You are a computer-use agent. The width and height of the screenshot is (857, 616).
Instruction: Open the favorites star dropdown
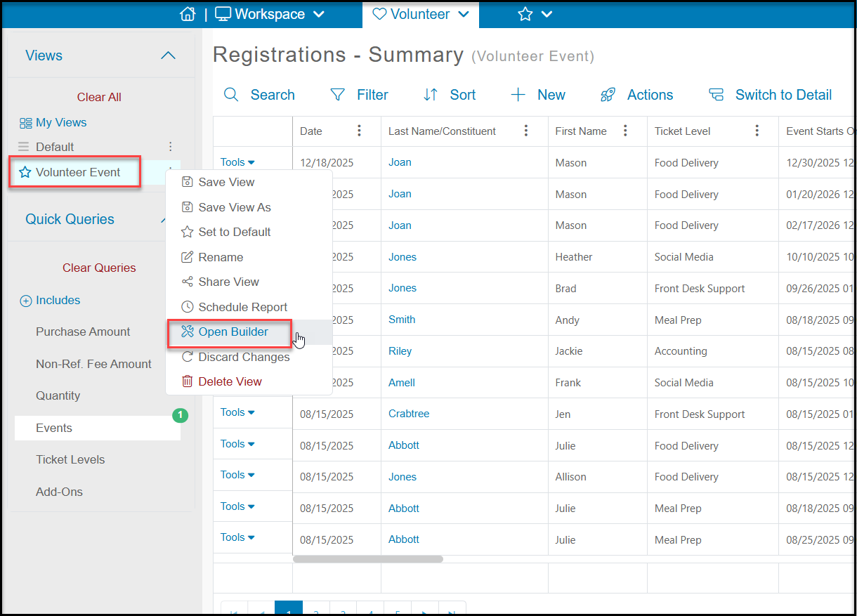click(x=535, y=14)
